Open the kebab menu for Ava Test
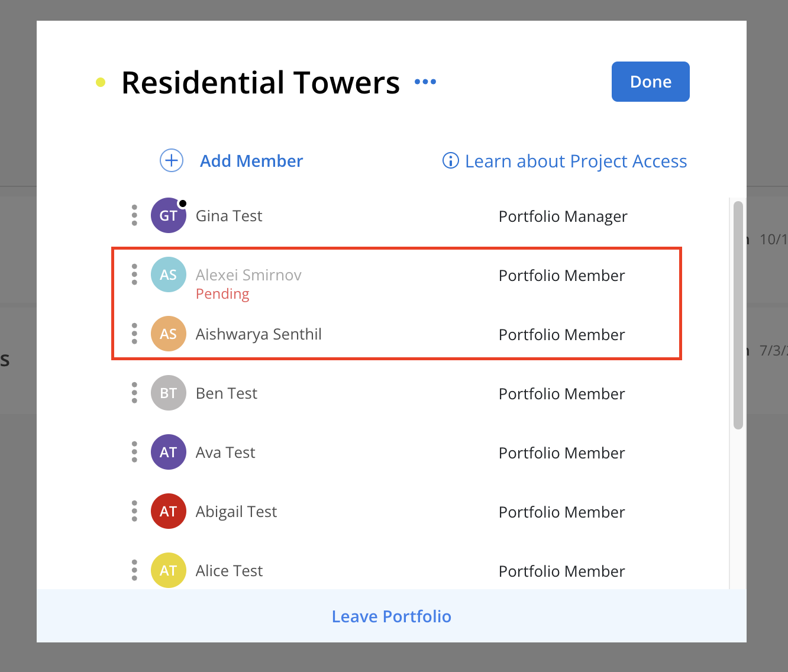This screenshot has width=788, height=672. [134, 452]
